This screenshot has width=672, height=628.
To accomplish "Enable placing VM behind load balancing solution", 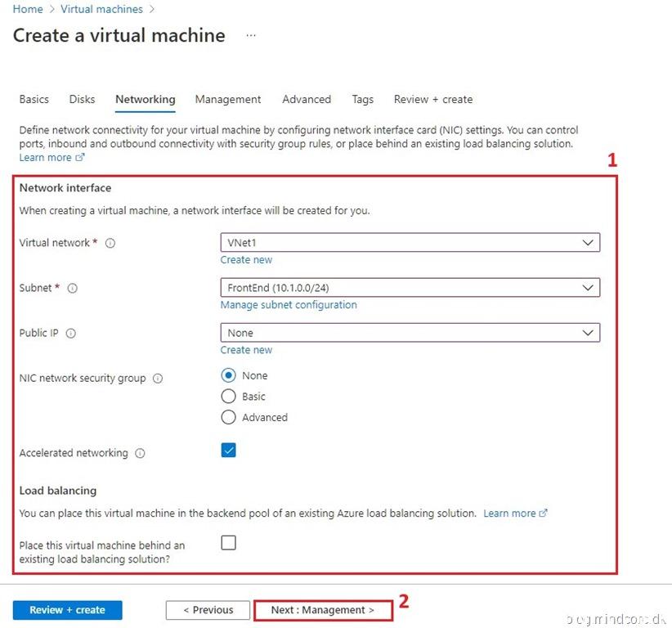I will [x=229, y=543].
